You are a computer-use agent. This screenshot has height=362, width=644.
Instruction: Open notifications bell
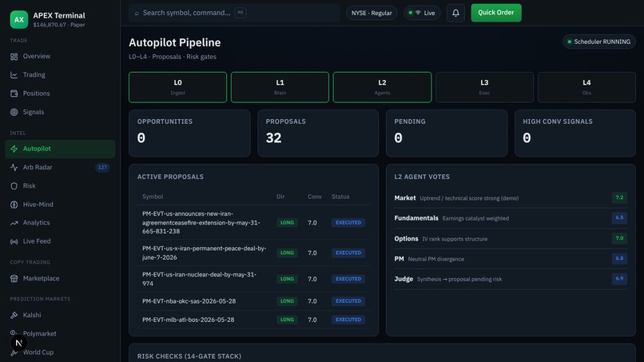point(455,13)
